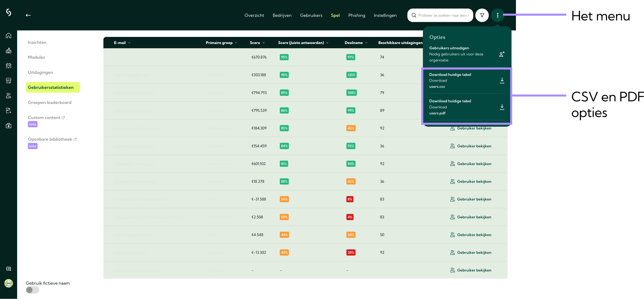This screenshot has width=644, height=299.
Task: Open the Spel tab
Action: coord(335,15)
